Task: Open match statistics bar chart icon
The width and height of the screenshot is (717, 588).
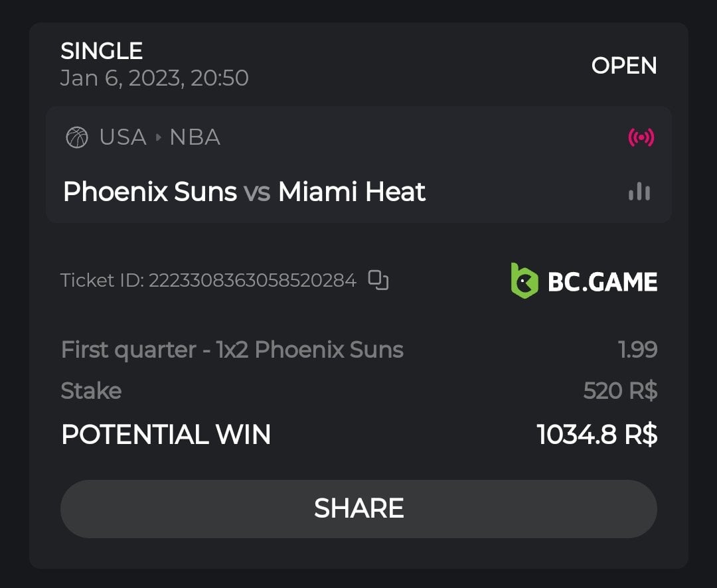Action: click(639, 192)
